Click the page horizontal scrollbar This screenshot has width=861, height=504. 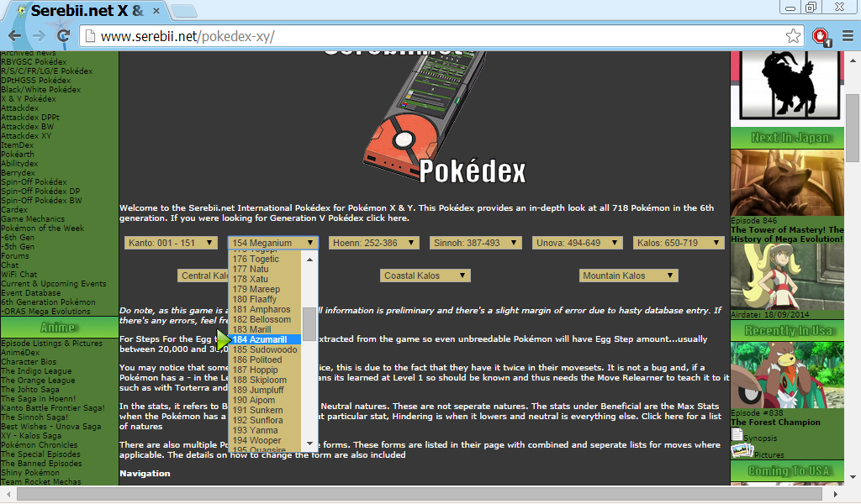coord(420,494)
